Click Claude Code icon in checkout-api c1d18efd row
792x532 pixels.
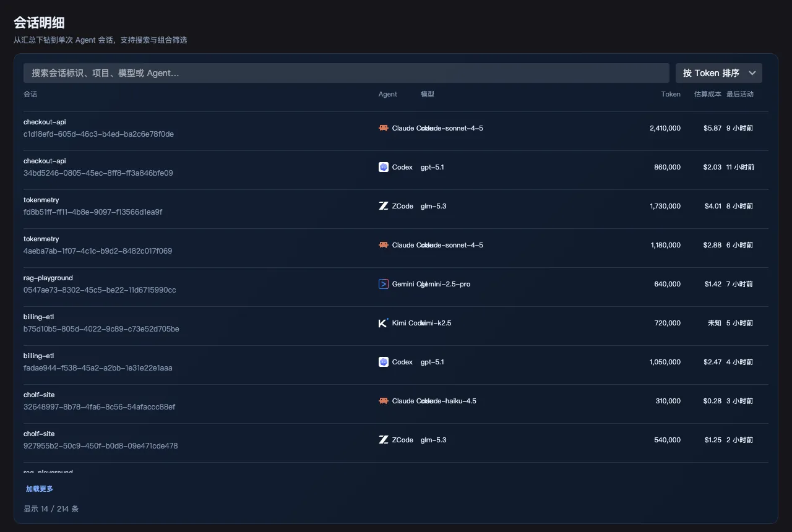tap(384, 128)
